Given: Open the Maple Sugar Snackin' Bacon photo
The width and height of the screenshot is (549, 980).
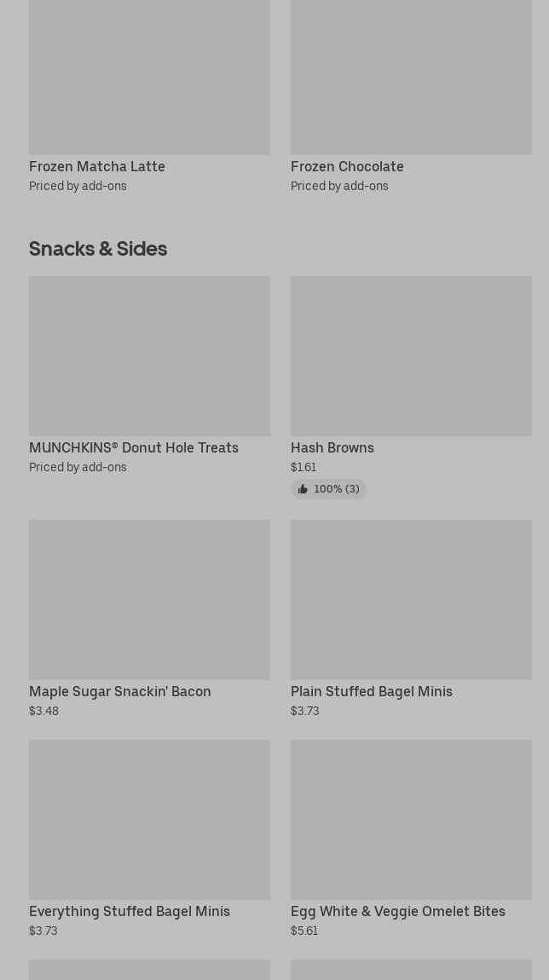Looking at the screenshot, I should point(149,599).
